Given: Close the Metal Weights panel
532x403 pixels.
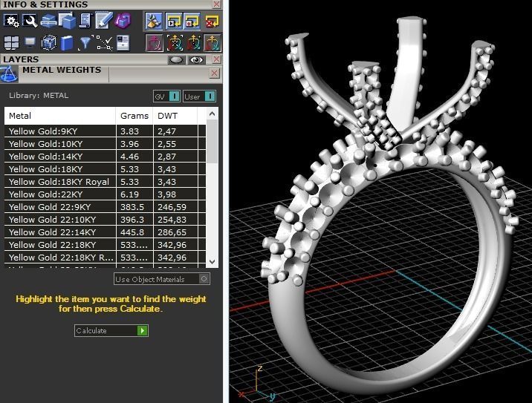Looking at the screenshot, I should click(215, 73).
